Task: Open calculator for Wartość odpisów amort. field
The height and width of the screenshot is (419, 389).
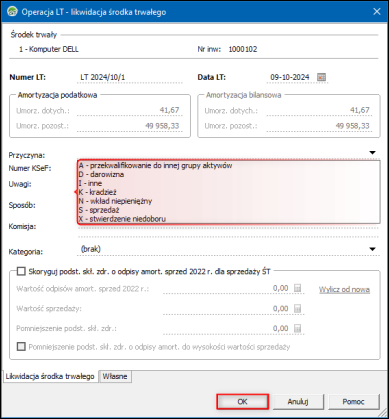Action: pos(297,288)
